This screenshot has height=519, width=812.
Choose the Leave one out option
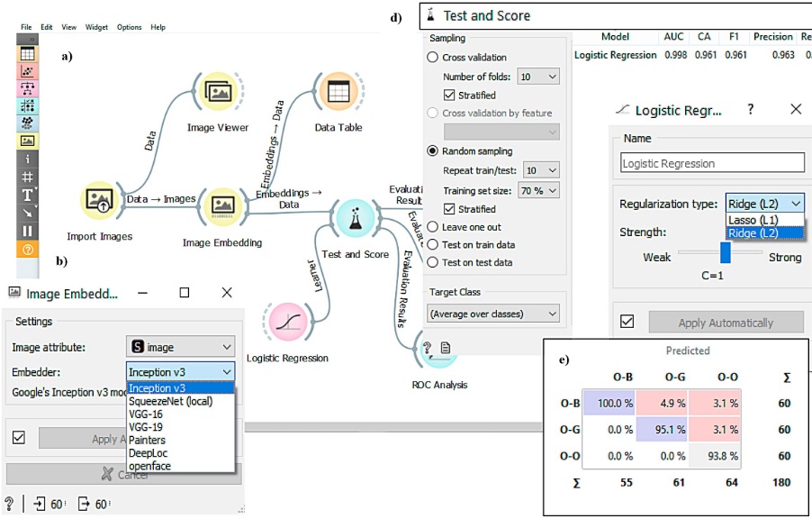[x=434, y=226]
